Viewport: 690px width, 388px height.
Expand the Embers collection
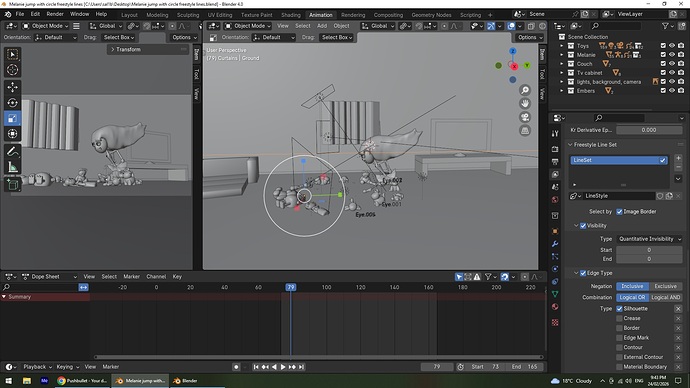(x=562, y=91)
